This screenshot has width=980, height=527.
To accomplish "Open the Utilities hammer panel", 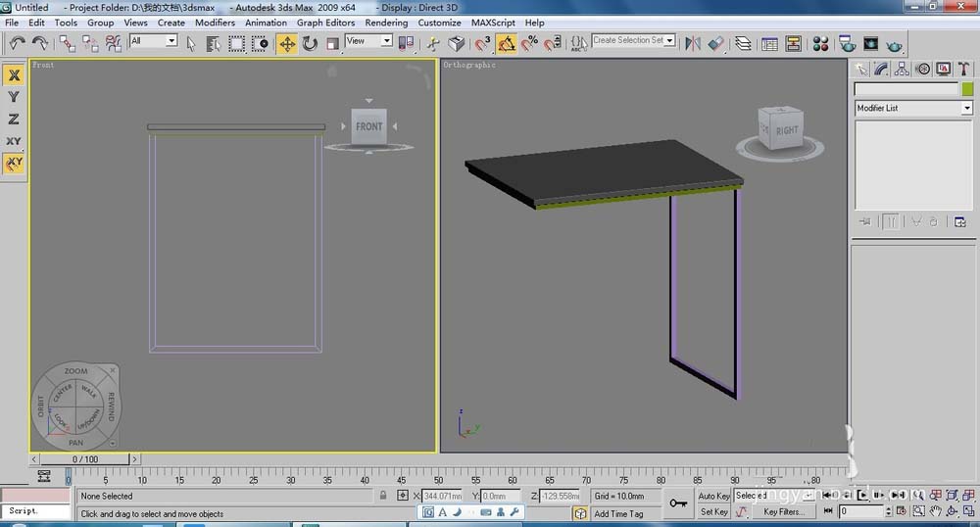I will point(963,69).
